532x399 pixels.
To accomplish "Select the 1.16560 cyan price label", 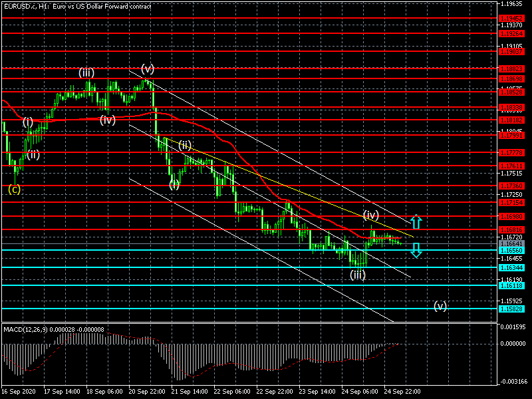I will coord(512,251).
